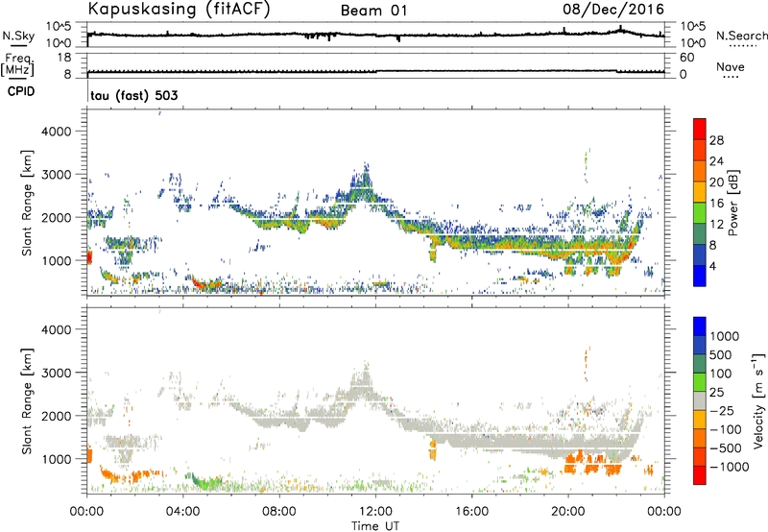This screenshot has height=532, width=768.
Task: Click the 'N.Search' legend label
Action: 741,36
